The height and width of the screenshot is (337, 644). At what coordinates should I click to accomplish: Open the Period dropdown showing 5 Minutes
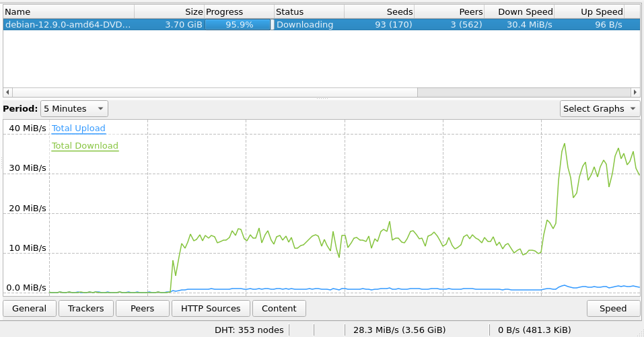pyautogui.click(x=74, y=109)
